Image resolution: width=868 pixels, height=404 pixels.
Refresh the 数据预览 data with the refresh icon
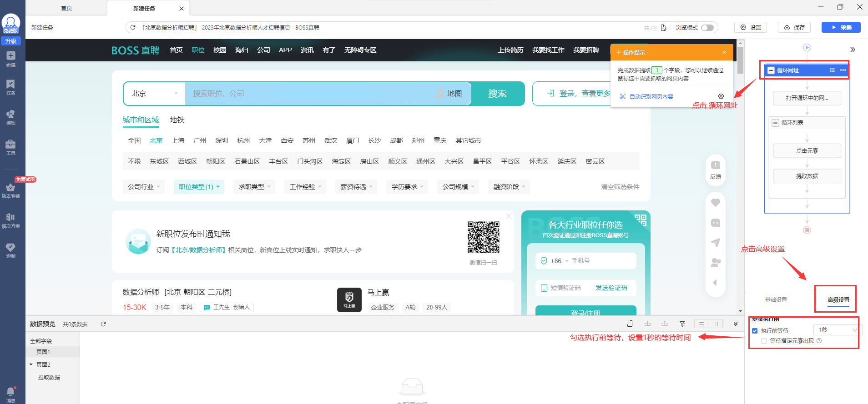103,324
